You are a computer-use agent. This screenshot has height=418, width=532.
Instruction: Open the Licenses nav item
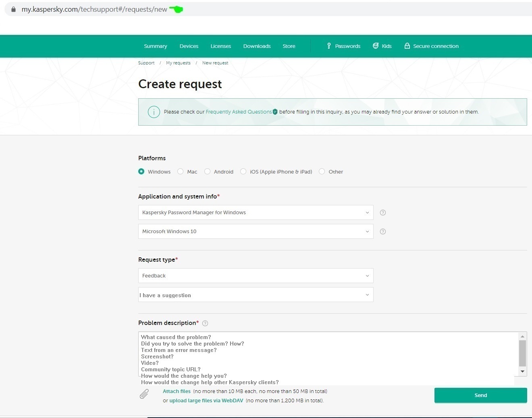[x=221, y=46]
